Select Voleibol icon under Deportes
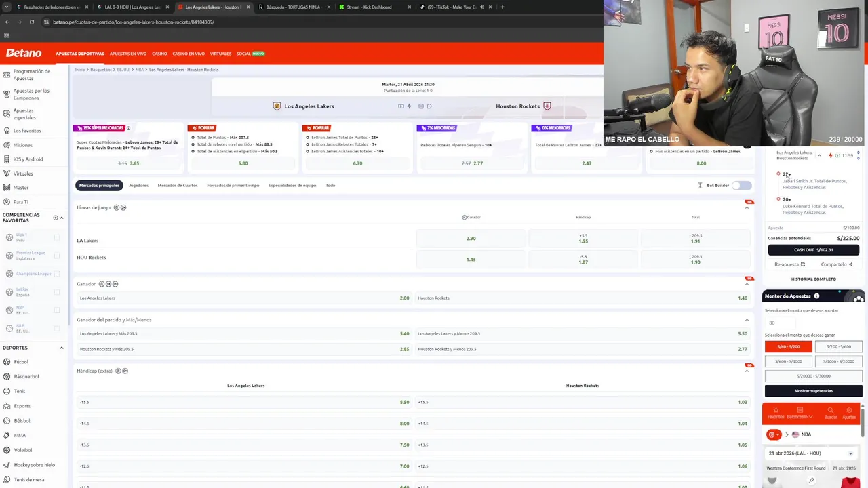This screenshot has width=868, height=488. (7, 450)
